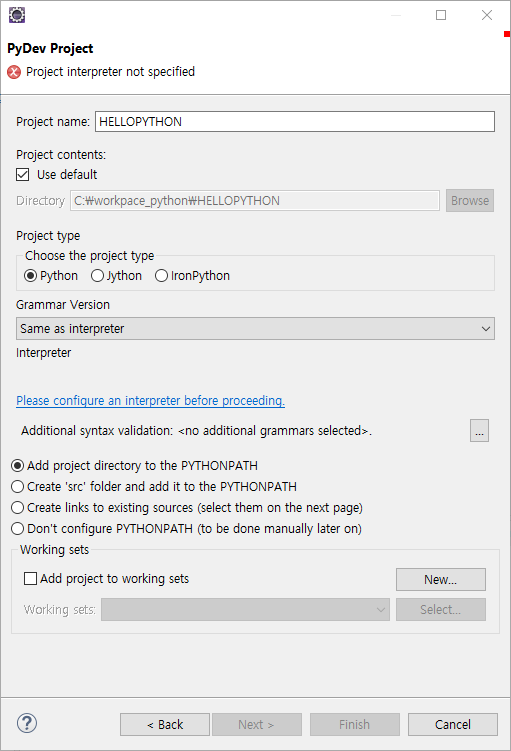This screenshot has height=751, width=511.
Task: Go to the previous page with Back
Action: point(165,724)
